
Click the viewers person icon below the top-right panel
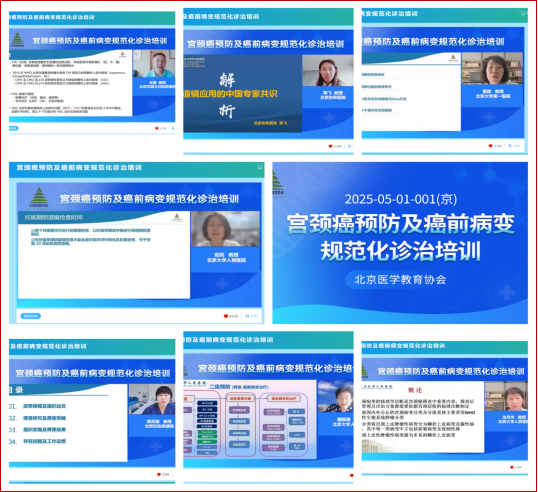point(510,146)
